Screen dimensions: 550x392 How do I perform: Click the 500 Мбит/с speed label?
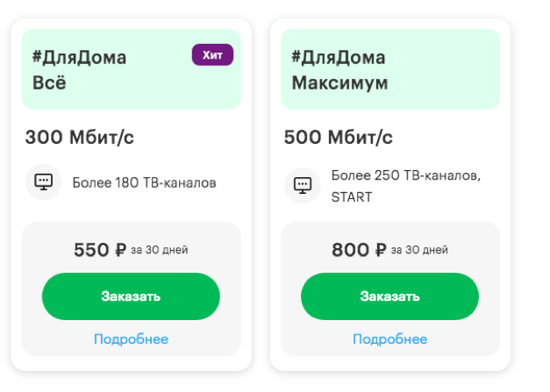pos(339,137)
